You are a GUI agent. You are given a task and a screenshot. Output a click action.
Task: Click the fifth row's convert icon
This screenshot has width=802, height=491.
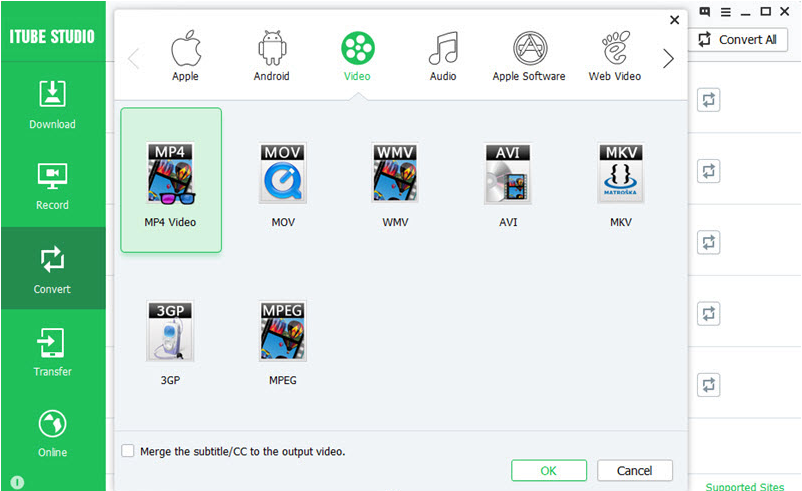click(708, 385)
